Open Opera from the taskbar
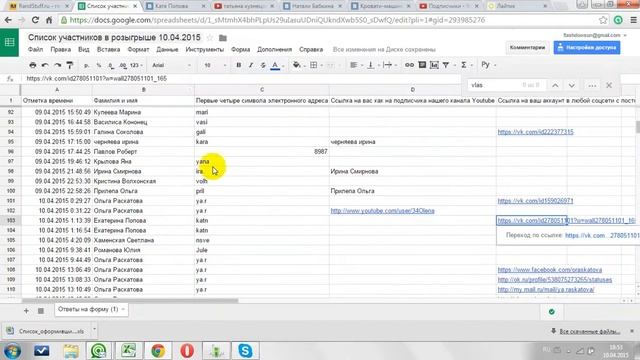This screenshot has height=360, width=640. [x=187, y=351]
